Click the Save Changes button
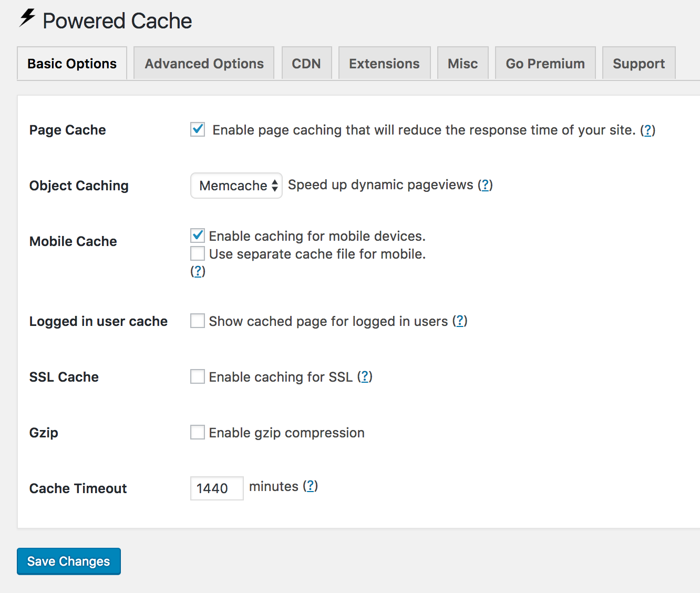The width and height of the screenshot is (700, 593). [68, 561]
